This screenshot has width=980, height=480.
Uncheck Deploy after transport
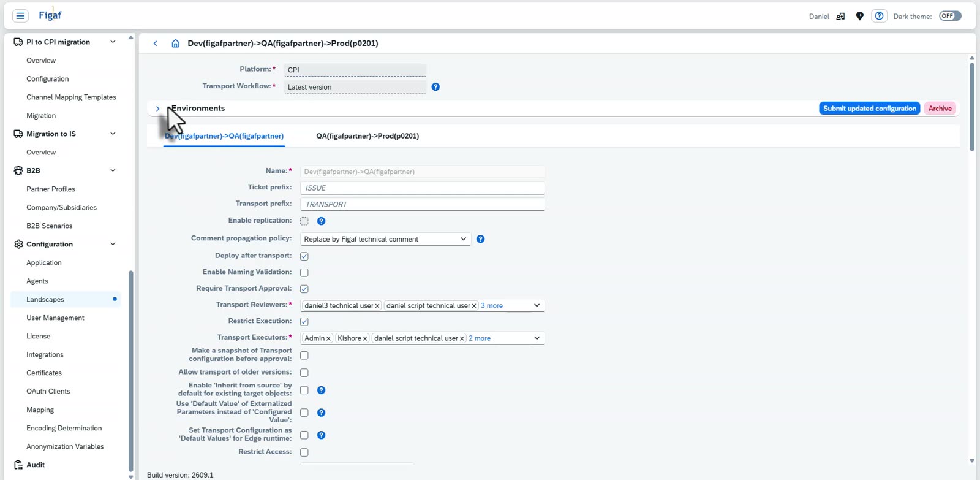tap(304, 256)
